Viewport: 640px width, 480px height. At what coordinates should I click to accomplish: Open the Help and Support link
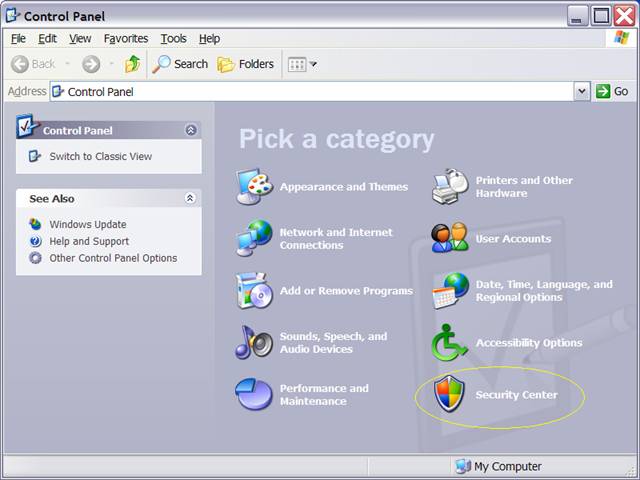pos(89,241)
